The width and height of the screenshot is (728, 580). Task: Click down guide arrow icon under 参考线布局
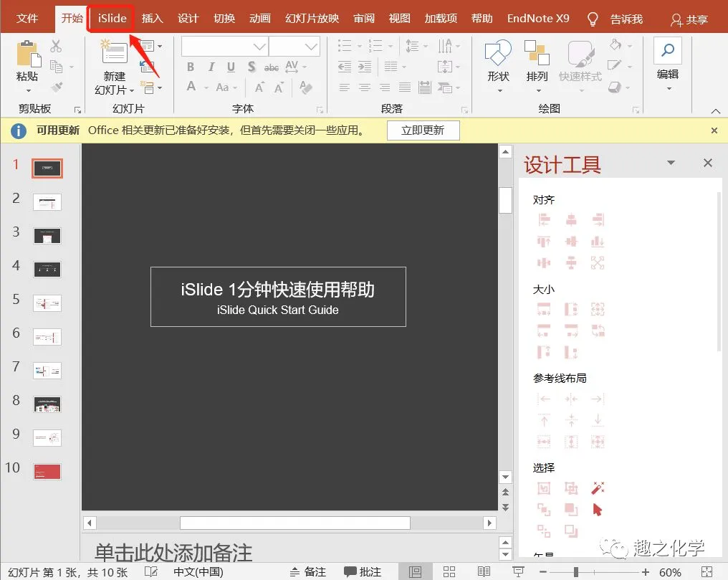coord(598,420)
